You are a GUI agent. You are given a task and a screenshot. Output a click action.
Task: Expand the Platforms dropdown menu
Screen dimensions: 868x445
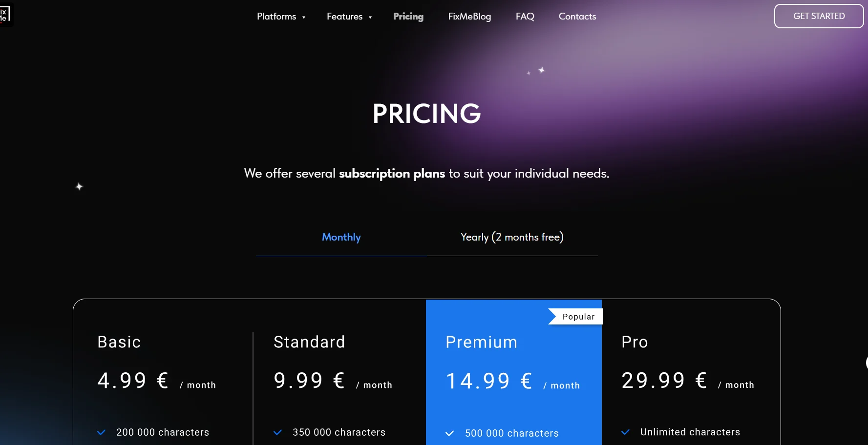coord(276,17)
